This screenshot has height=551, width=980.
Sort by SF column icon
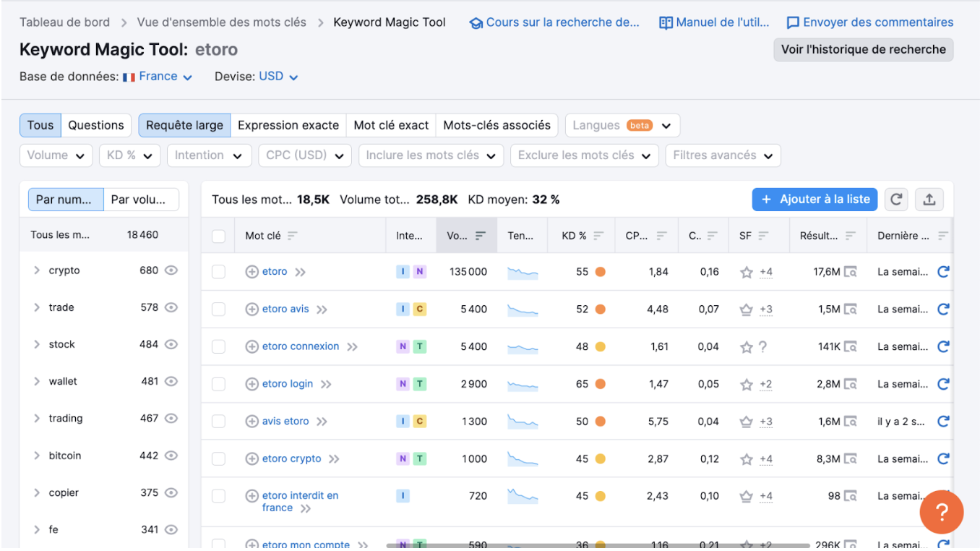[763, 236]
